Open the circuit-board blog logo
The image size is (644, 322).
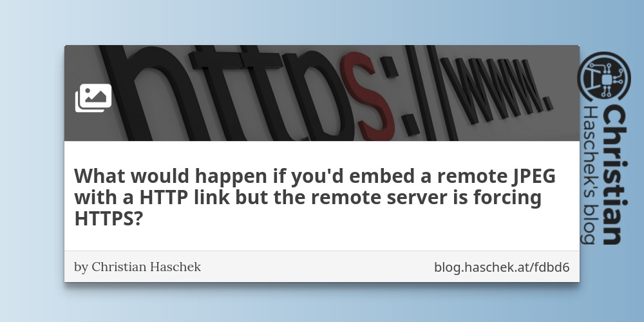pos(604,77)
